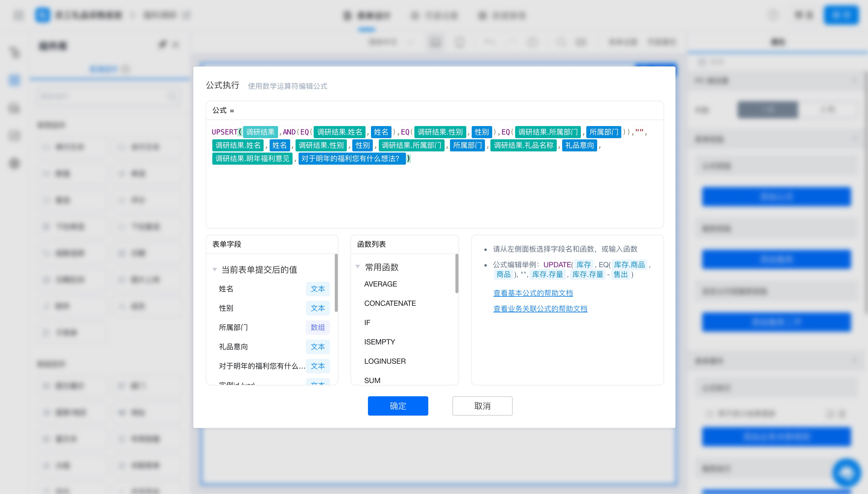Open 查看业务关联公式的帮助文档 help link
The image size is (868, 494).
pos(540,309)
